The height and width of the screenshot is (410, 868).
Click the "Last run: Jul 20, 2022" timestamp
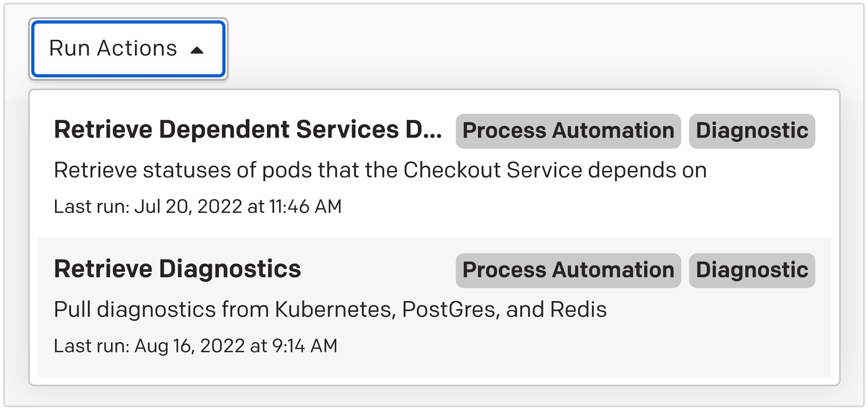click(198, 206)
